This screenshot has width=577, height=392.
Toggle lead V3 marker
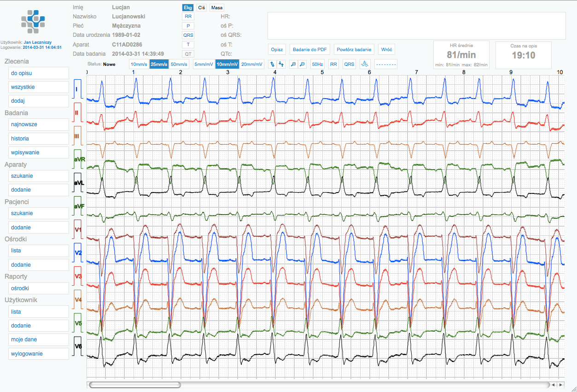coord(77,276)
